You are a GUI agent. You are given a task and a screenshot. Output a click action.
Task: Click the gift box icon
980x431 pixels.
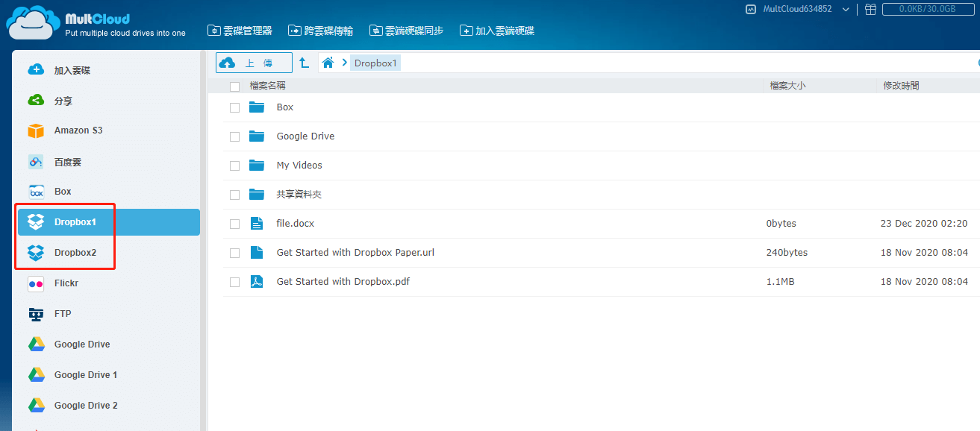pos(870,10)
